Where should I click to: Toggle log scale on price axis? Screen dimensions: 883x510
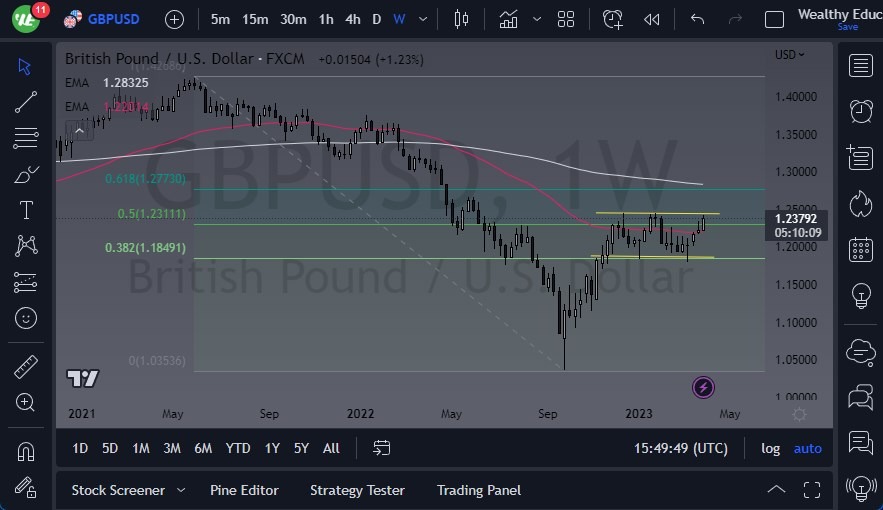click(x=770, y=448)
